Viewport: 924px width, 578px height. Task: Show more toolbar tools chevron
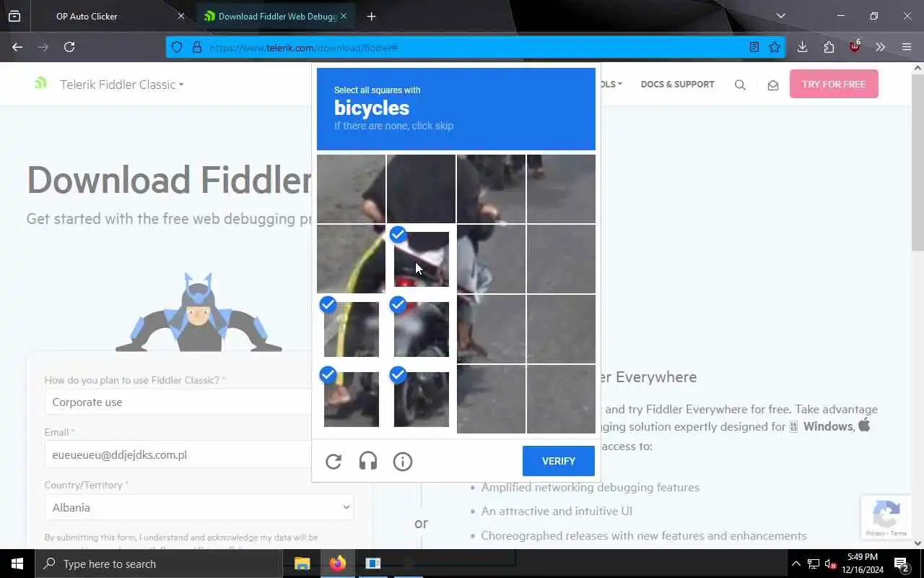click(880, 47)
